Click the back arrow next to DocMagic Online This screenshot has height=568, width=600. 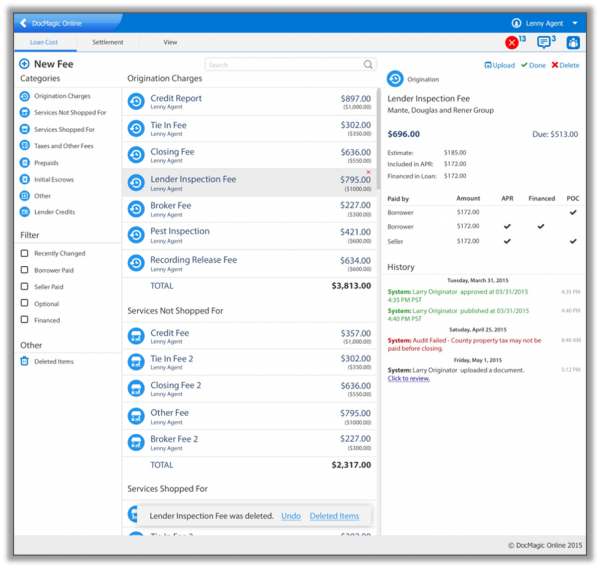click(x=24, y=23)
